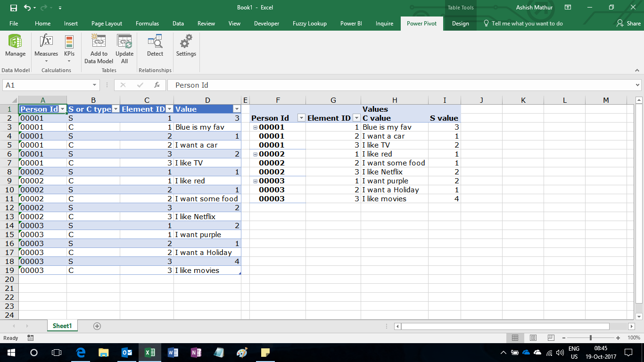Screen dimensions: 644x362
Task: Open the S or C type filter dropdown
Action: click(116, 109)
